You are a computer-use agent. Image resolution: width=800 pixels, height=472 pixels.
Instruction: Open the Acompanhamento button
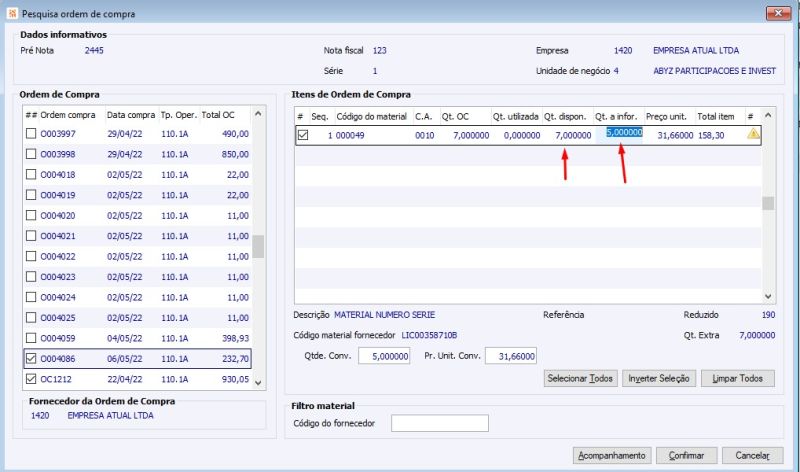[x=612, y=455]
